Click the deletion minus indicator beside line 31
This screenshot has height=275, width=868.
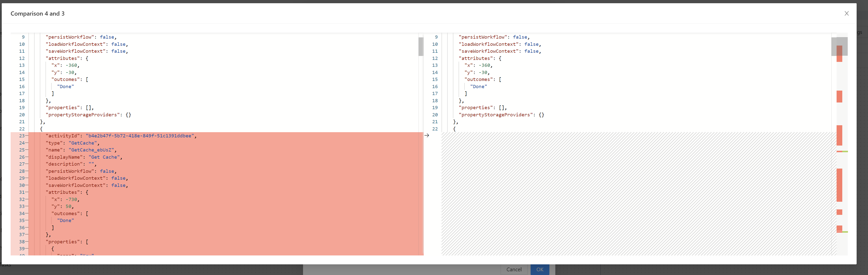27,192
